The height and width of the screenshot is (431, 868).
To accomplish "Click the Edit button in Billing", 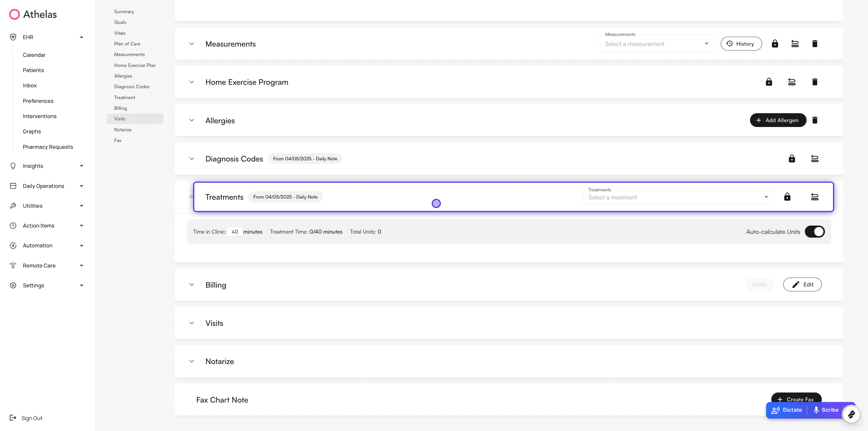I will click(802, 285).
